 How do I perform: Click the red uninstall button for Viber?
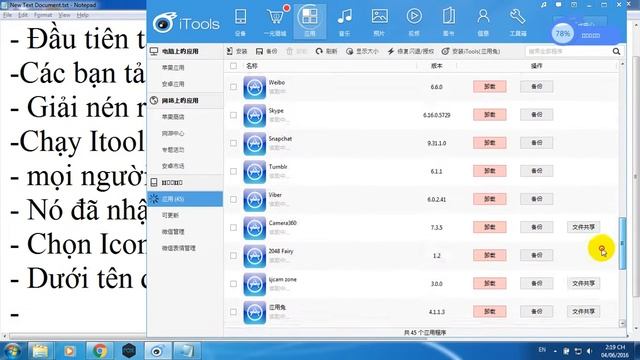tap(490, 199)
